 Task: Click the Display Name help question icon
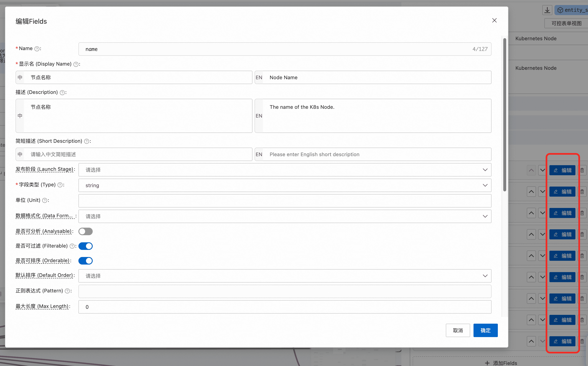(x=76, y=64)
